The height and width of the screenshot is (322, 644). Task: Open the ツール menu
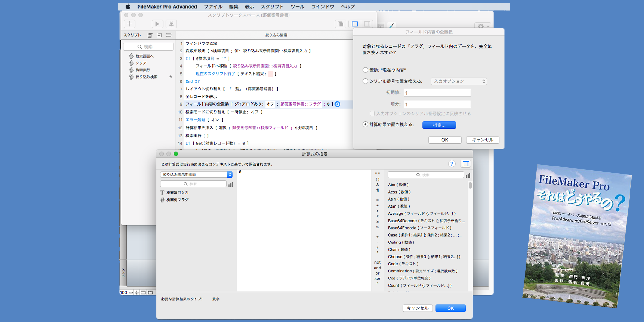coord(297,6)
